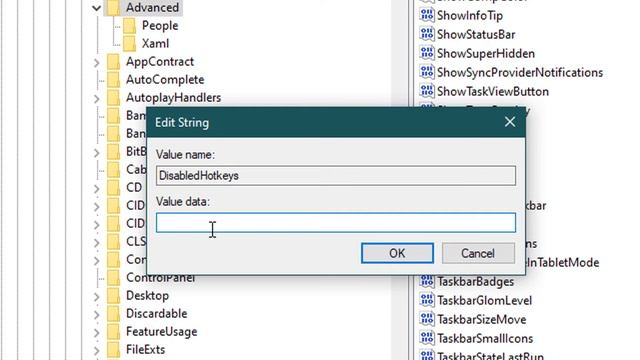Click the People folder icon
This screenshot has width=640, height=360.
129,26
